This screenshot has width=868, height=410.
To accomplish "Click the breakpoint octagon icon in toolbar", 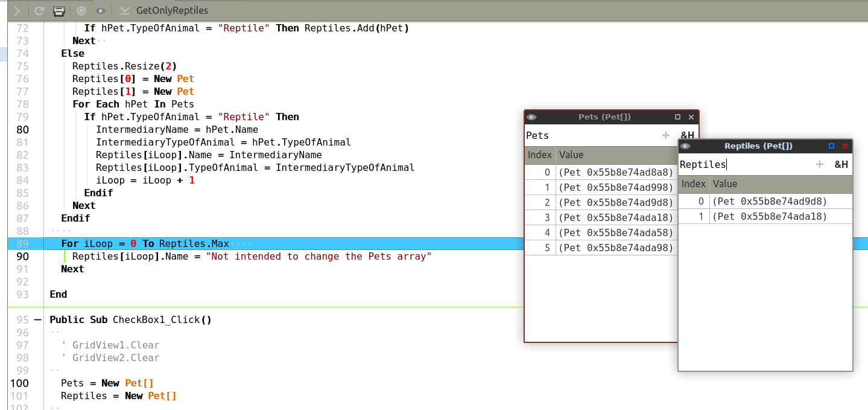I will click(81, 10).
